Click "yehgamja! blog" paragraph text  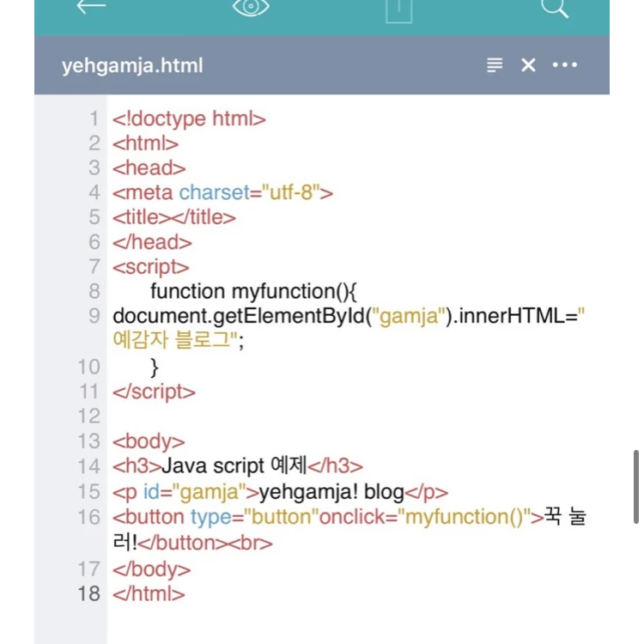pos(331,492)
